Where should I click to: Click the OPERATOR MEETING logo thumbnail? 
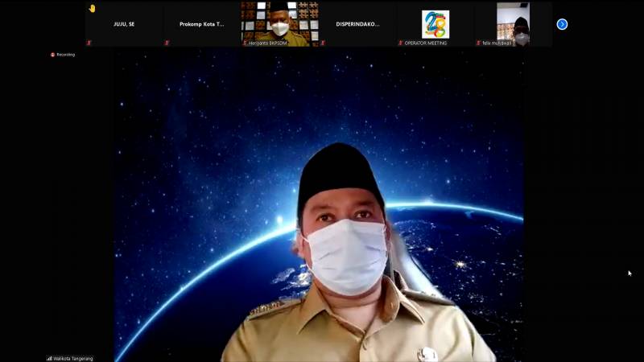click(x=436, y=23)
